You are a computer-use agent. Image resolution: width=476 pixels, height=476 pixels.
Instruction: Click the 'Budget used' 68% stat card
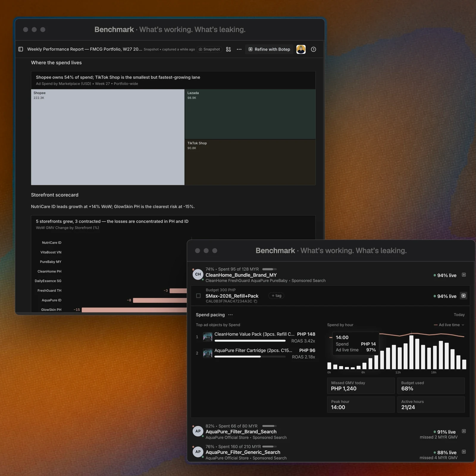(x=431, y=386)
